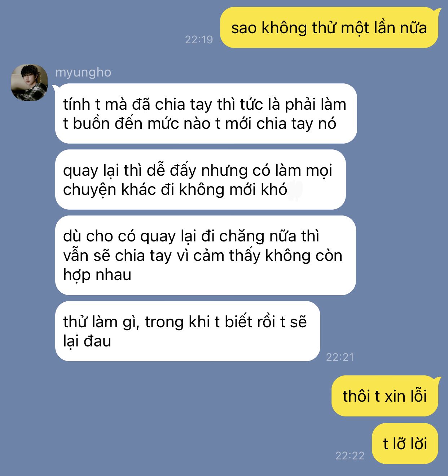Viewport: 448px width, 476px height.
Task: Click the 22:19 timestamp
Action: pyautogui.click(x=199, y=39)
